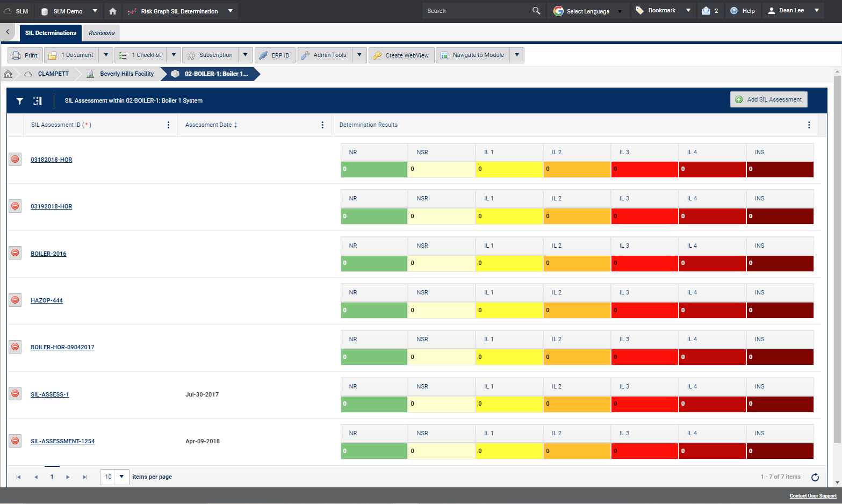Image resolution: width=842 pixels, height=504 pixels.
Task: Click the Home icon in top bar
Action: (x=112, y=11)
